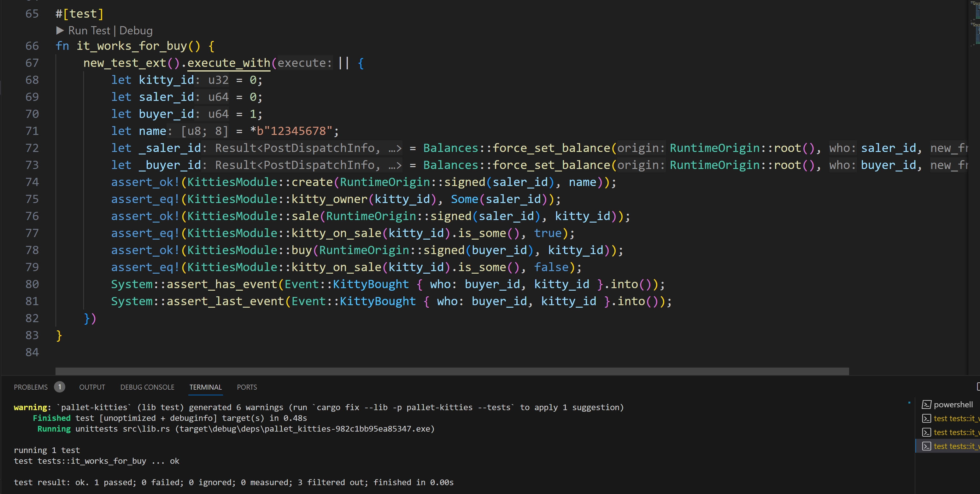This screenshot has width=980, height=494.
Task: Click the highlighted test terminal's icon
Action: (x=926, y=446)
